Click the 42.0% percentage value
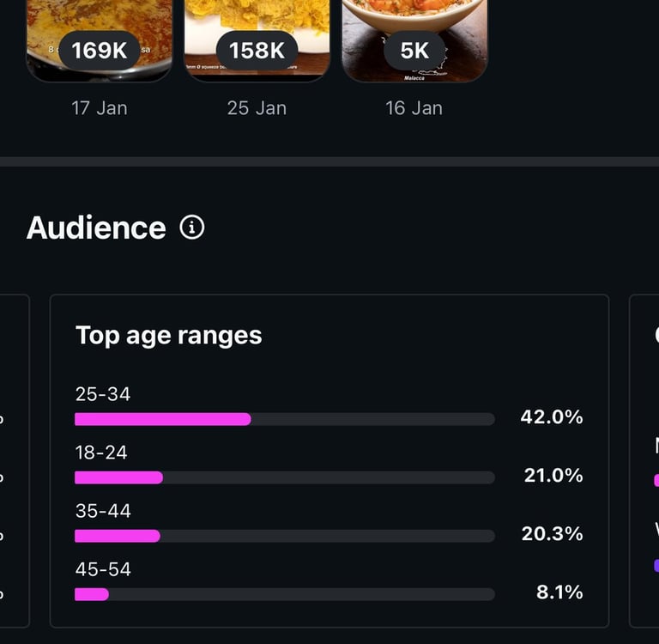This screenshot has width=659, height=644. [x=552, y=417]
